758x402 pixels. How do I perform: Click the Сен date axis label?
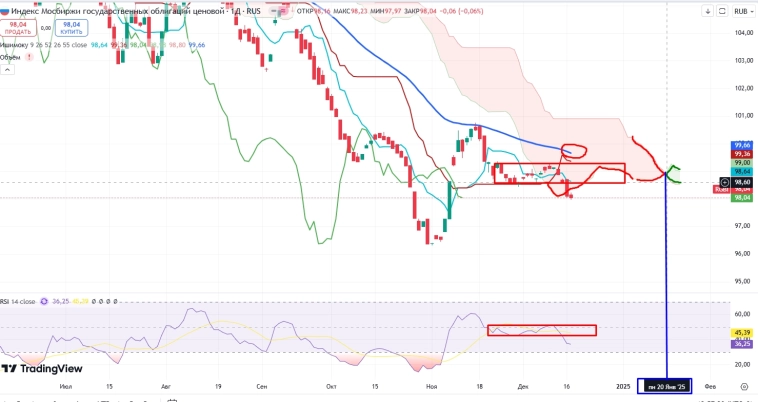coord(262,387)
